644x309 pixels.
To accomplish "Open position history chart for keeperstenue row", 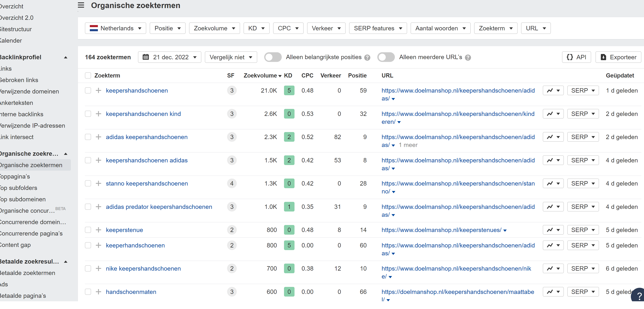I will pyautogui.click(x=553, y=230).
